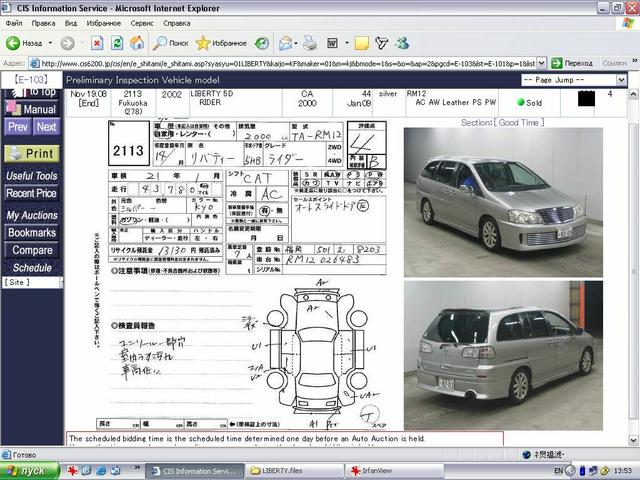Screen dimensions: 640x480
Task: Click the pointer tool toolbar icon
Action: pyautogui.click(x=382, y=43)
